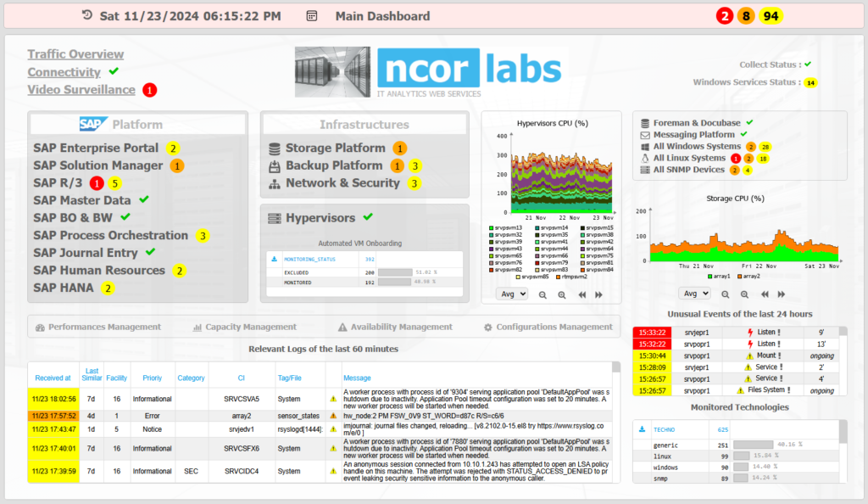Sort logs by the Facility column header
The image size is (868, 504).
(x=117, y=378)
